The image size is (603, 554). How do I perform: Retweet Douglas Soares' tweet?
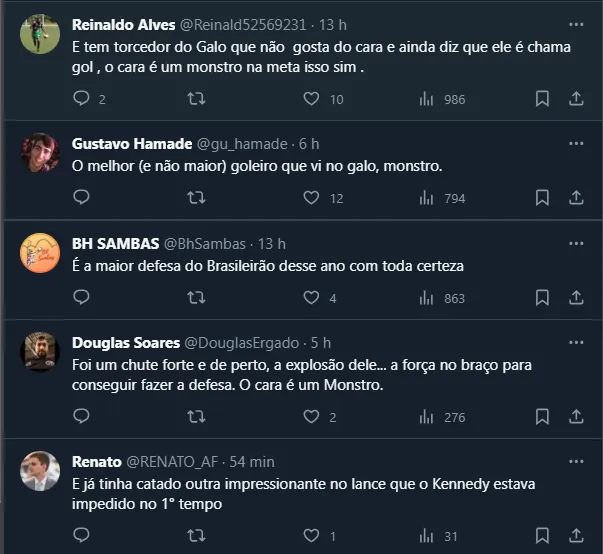pyautogui.click(x=196, y=417)
